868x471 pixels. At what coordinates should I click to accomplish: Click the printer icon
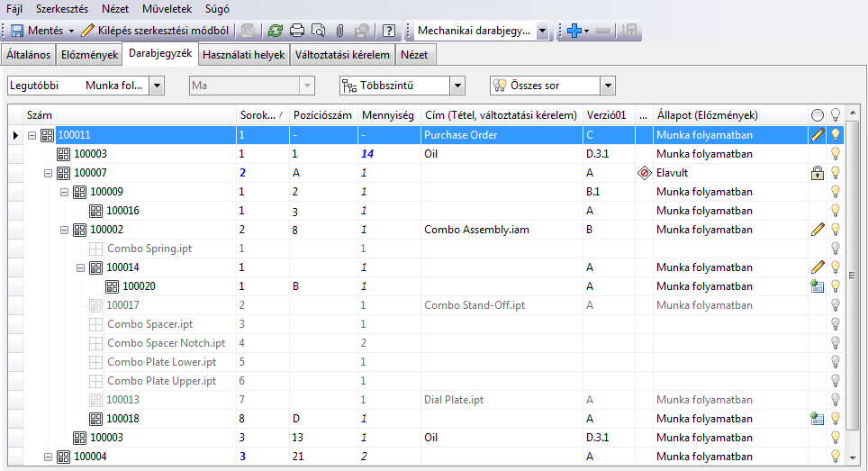(297, 31)
